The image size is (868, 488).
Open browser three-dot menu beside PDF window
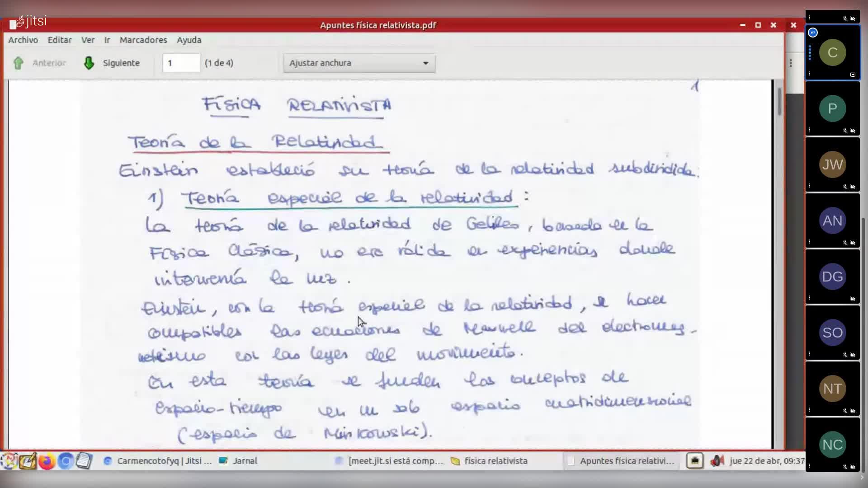click(x=791, y=63)
